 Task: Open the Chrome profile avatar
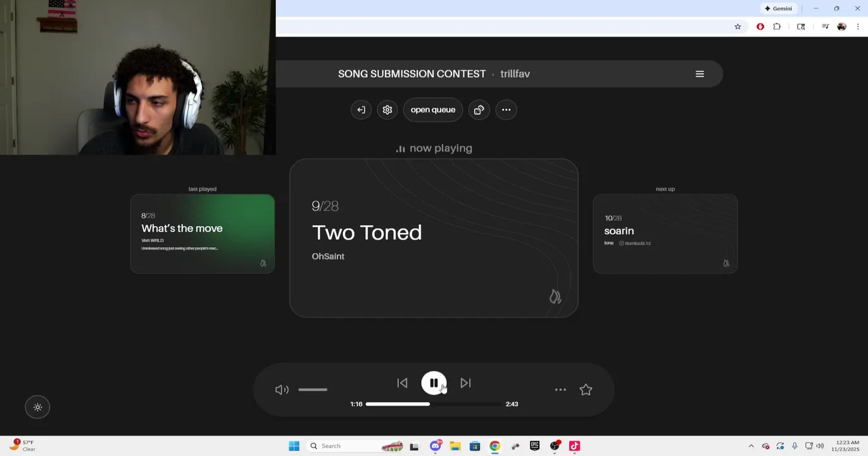(x=841, y=27)
